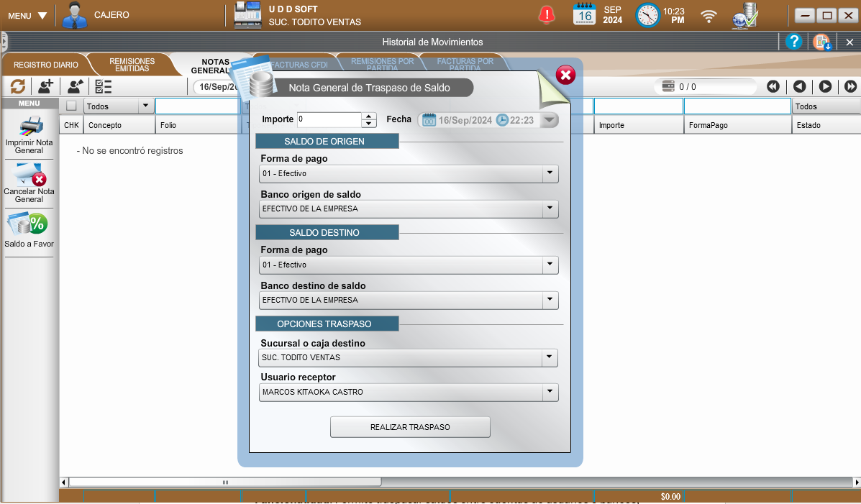
Task: Open the Saldo a Favor option
Action: pos(29,225)
